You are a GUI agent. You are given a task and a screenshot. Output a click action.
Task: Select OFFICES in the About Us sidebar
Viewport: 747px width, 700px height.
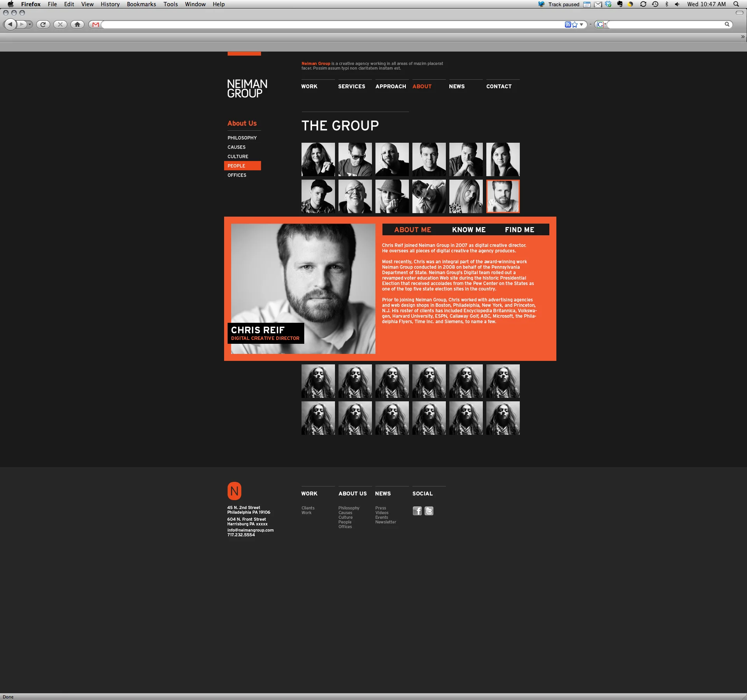(237, 175)
